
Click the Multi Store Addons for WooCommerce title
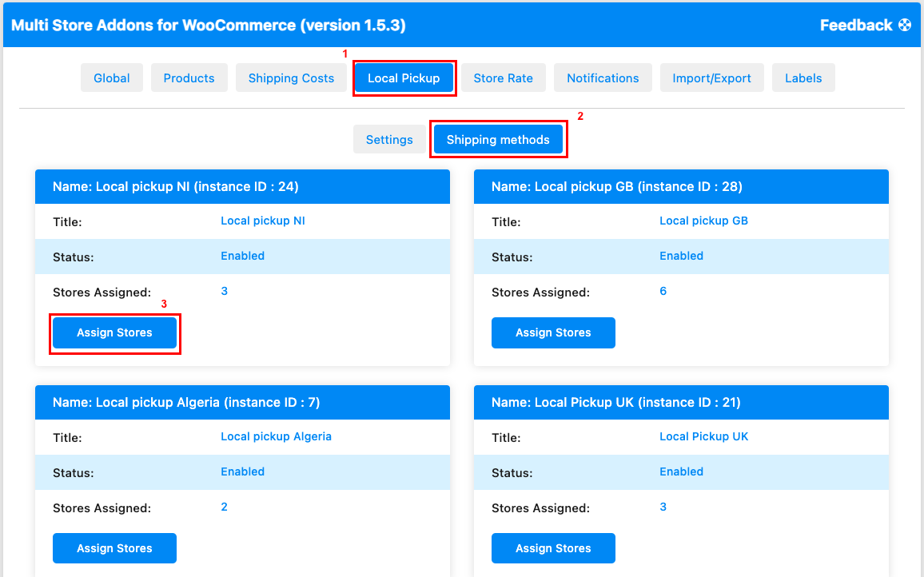209,26
